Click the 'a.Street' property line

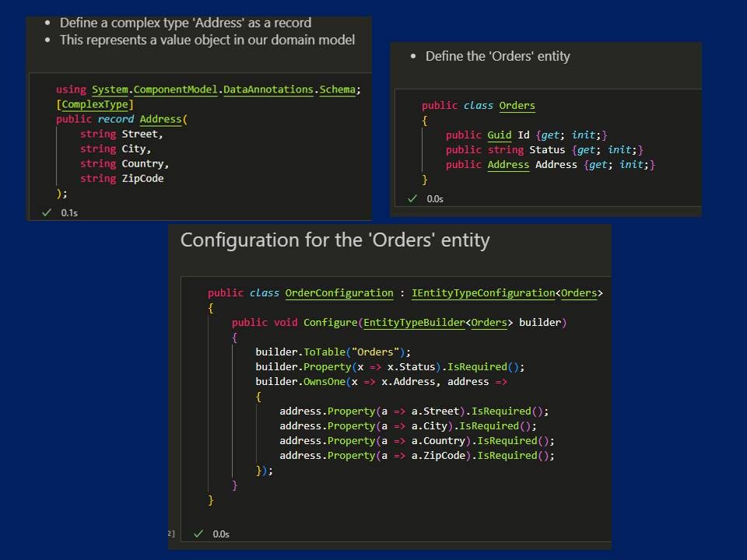point(414,411)
